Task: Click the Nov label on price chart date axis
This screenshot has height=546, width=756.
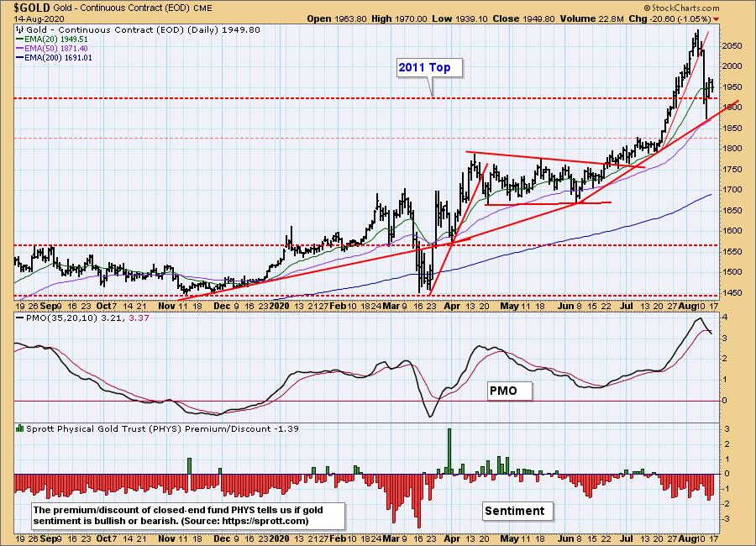Action: coord(167,306)
